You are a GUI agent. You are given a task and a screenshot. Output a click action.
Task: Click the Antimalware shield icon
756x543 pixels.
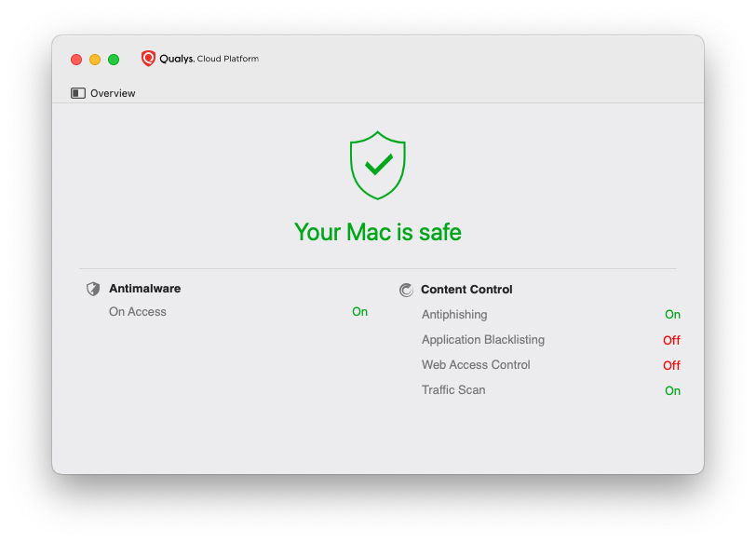point(93,289)
